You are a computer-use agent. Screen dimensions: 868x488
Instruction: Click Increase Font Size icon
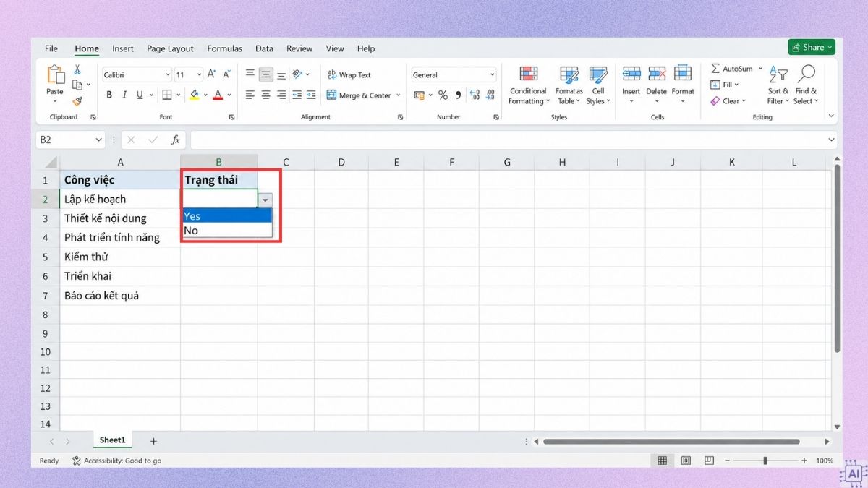click(211, 74)
